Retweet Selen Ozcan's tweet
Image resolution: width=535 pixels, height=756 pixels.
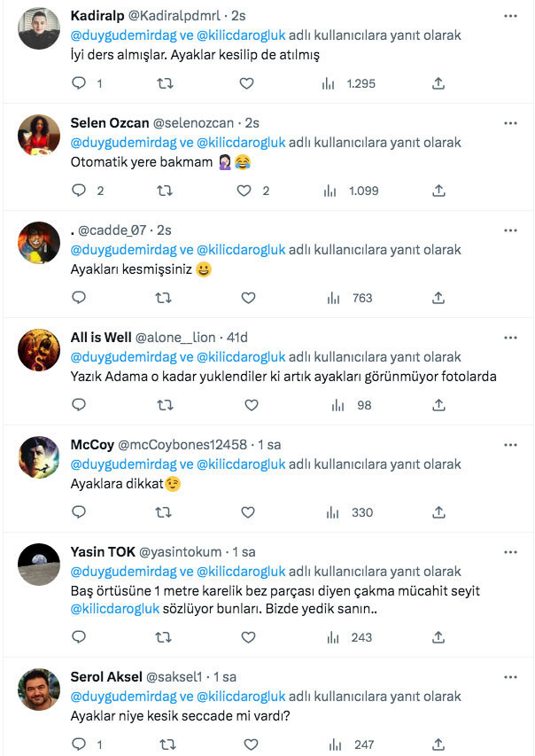click(163, 189)
